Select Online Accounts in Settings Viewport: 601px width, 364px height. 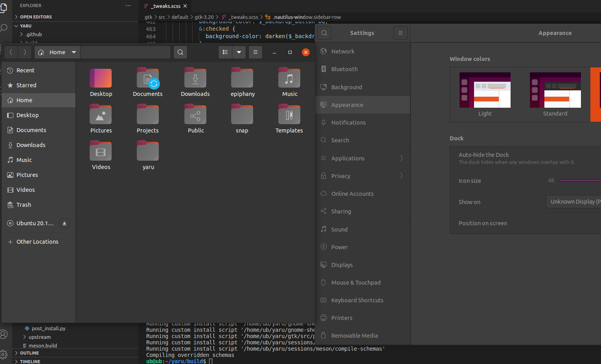(x=362, y=194)
